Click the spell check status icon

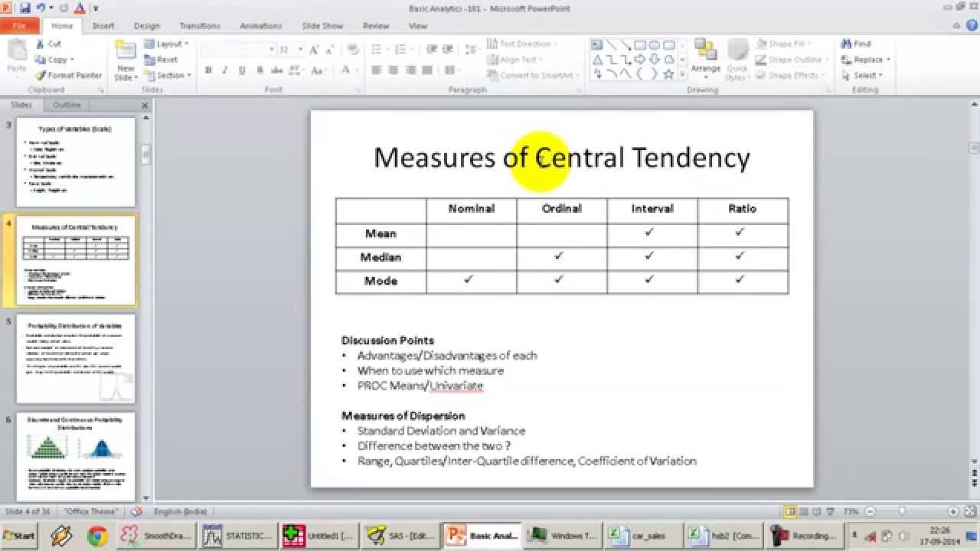pyautogui.click(x=137, y=511)
